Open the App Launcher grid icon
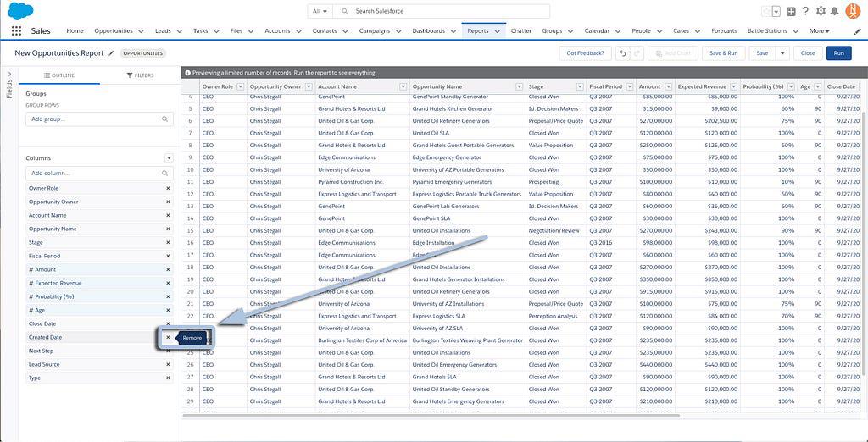Screen dimensions: 868x442 click(x=16, y=31)
